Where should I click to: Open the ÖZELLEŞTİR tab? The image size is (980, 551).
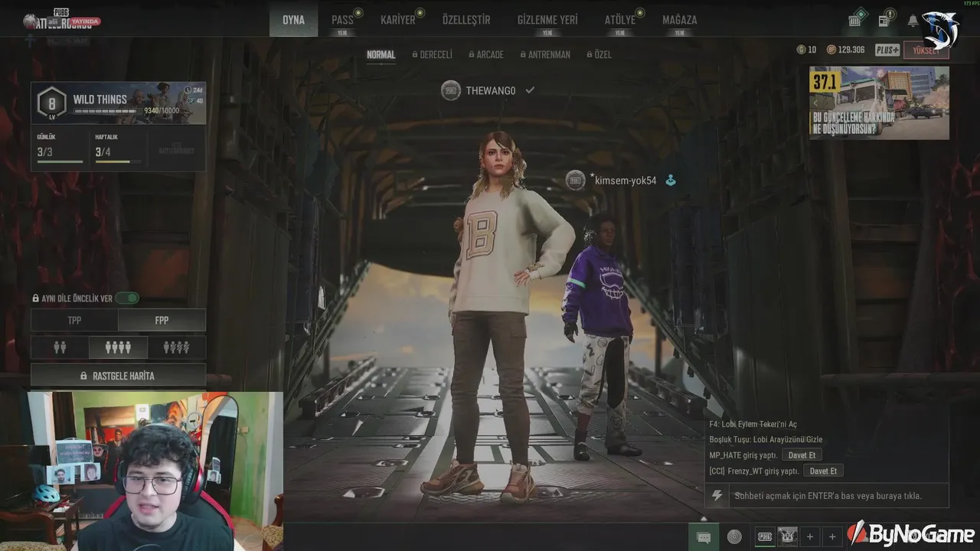pyautogui.click(x=466, y=20)
